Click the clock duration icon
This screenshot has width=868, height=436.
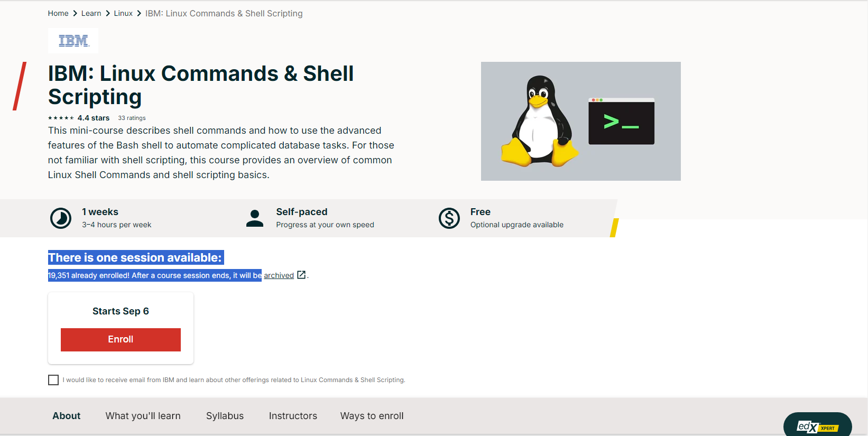61,218
